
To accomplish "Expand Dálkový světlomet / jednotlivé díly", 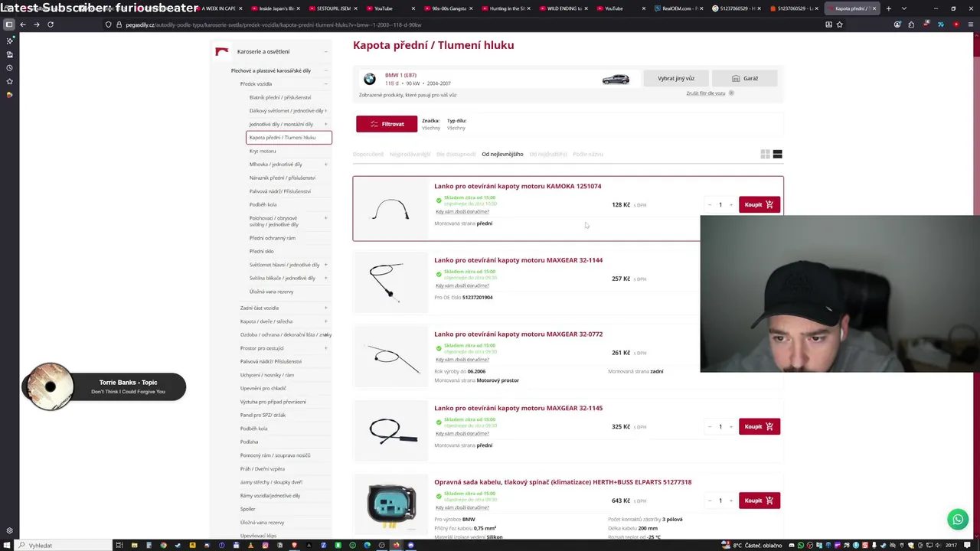I will pos(325,111).
